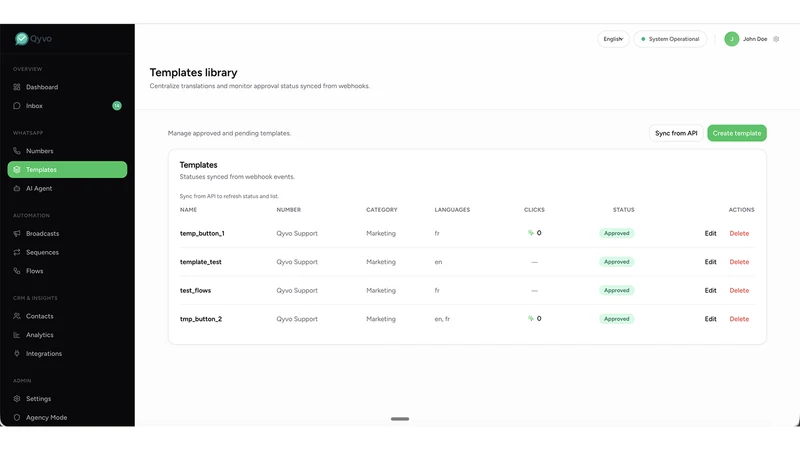Open the AI Agent page
This screenshot has height=450, width=800.
click(x=67, y=188)
